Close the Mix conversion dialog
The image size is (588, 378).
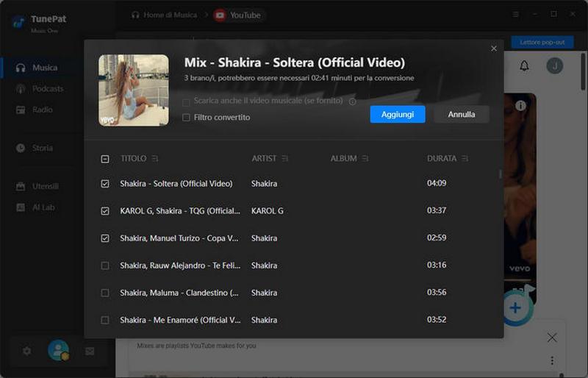[493, 49]
